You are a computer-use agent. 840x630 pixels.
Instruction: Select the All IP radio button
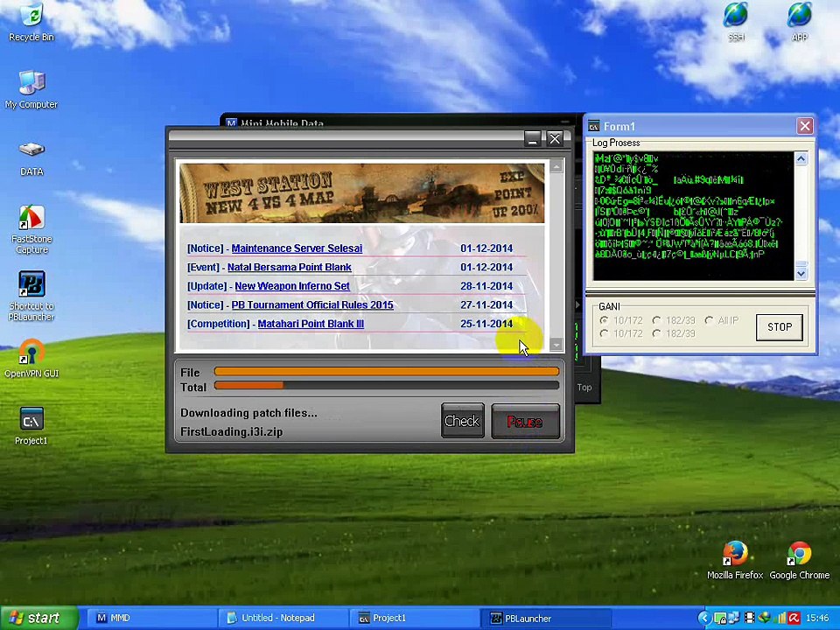pyautogui.click(x=710, y=320)
